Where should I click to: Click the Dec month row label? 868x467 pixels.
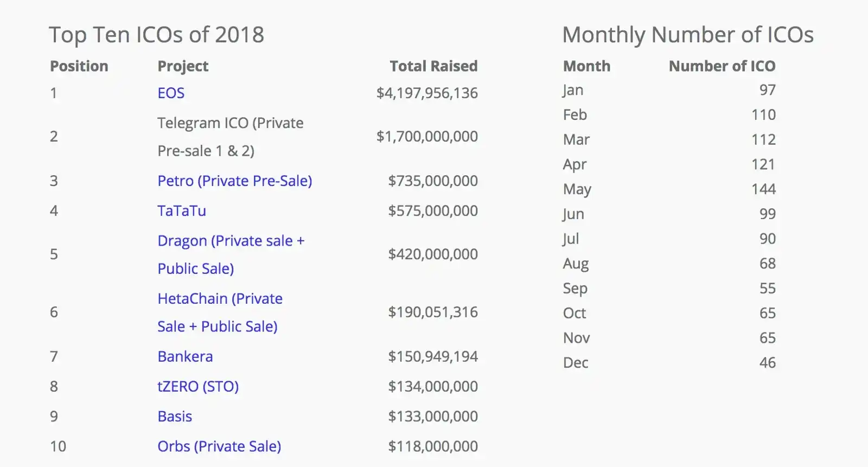tap(576, 363)
